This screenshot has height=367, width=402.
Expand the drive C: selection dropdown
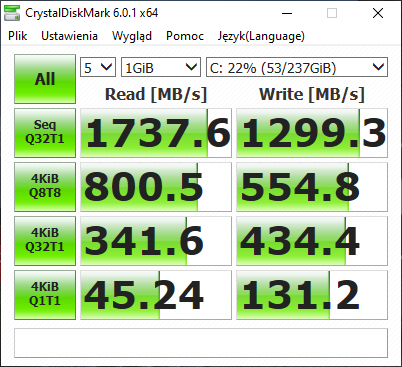(x=297, y=67)
